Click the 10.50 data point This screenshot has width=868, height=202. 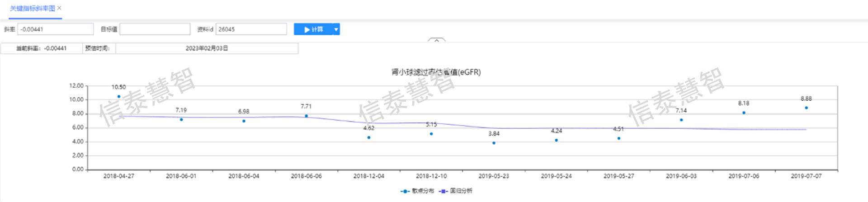click(119, 96)
